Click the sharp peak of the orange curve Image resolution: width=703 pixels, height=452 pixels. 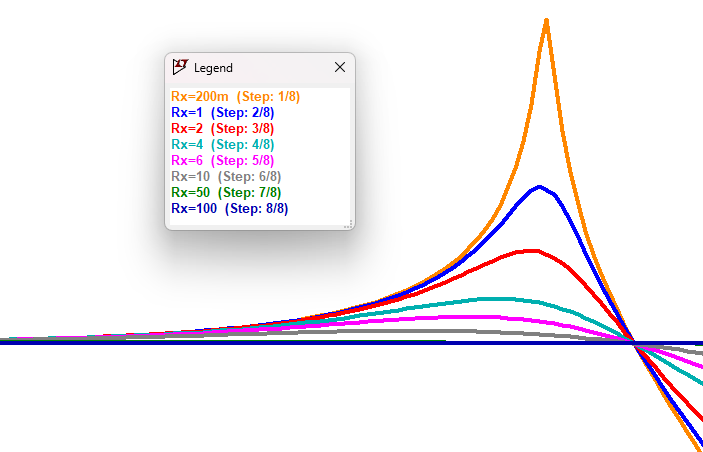click(546, 20)
